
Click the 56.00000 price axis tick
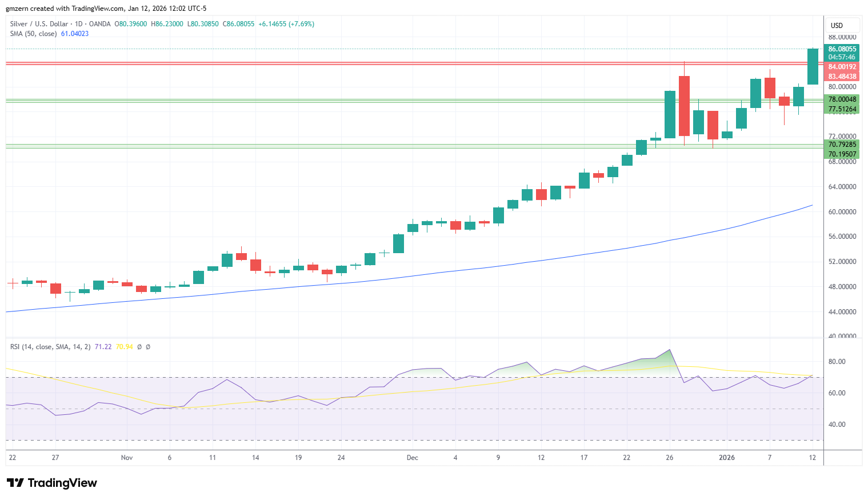pos(842,237)
